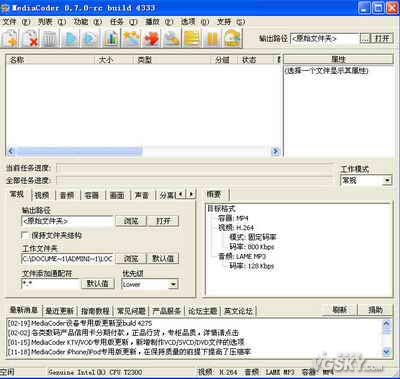Click the second blue play icon in toolbar
400x379 pixels.
[90, 38]
